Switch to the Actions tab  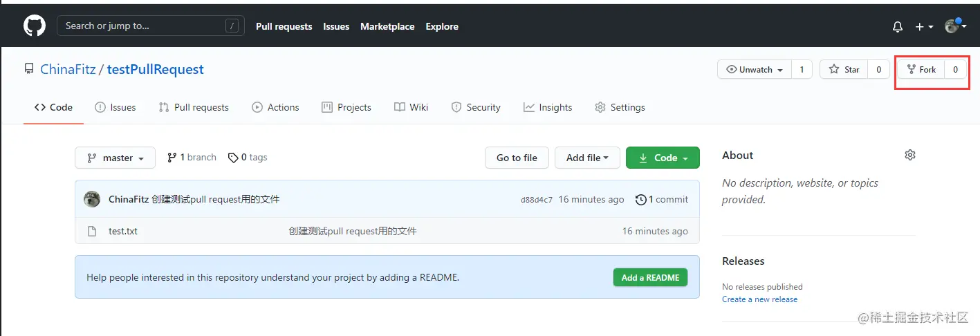click(x=275, y=107)
